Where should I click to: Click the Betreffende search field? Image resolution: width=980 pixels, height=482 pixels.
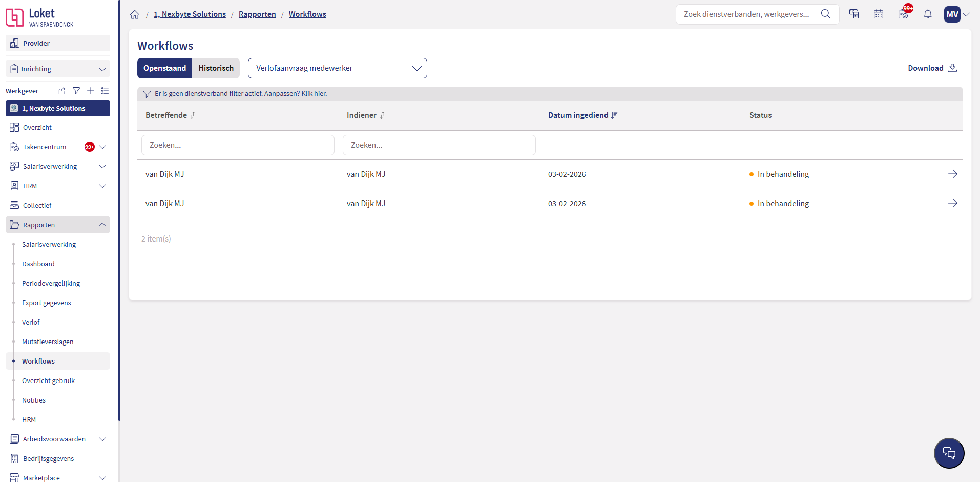coord(238,145)
